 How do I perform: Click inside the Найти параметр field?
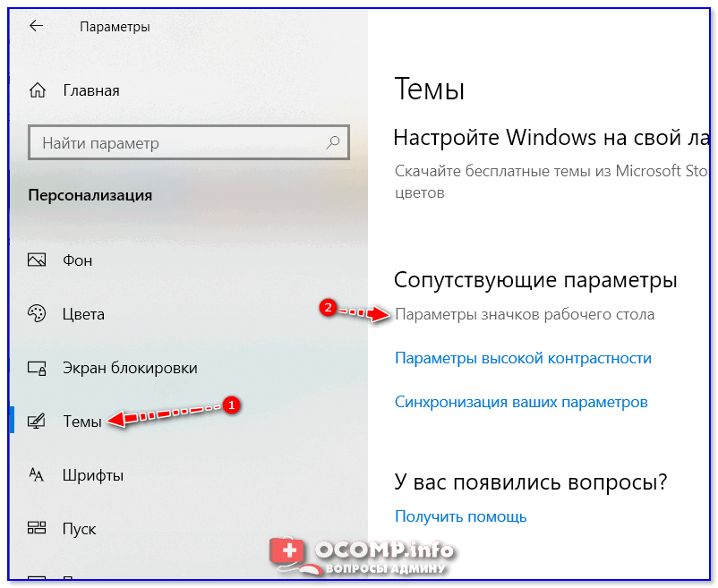click(x=189, y=142)
